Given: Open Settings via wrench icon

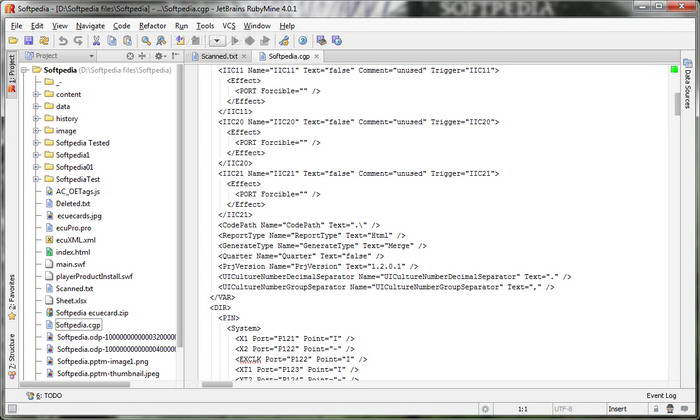Looking at the screenshot, I should 284,41.
